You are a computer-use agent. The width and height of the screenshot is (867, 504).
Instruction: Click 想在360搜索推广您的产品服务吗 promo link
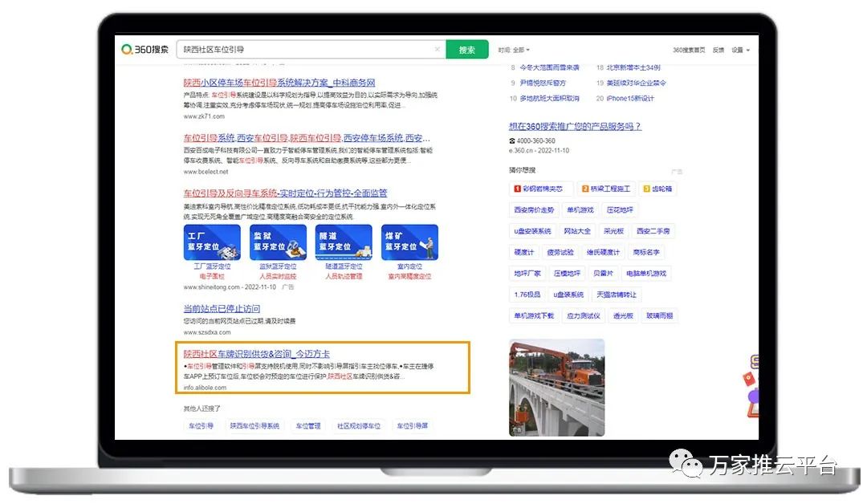(x=575, y=126)
